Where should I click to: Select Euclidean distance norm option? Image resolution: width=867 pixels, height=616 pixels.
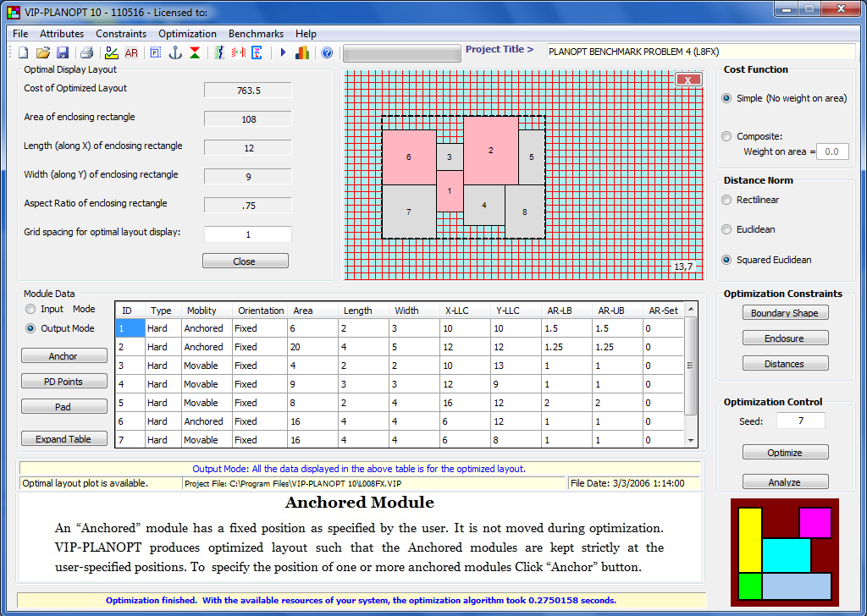tap(726, 229)
